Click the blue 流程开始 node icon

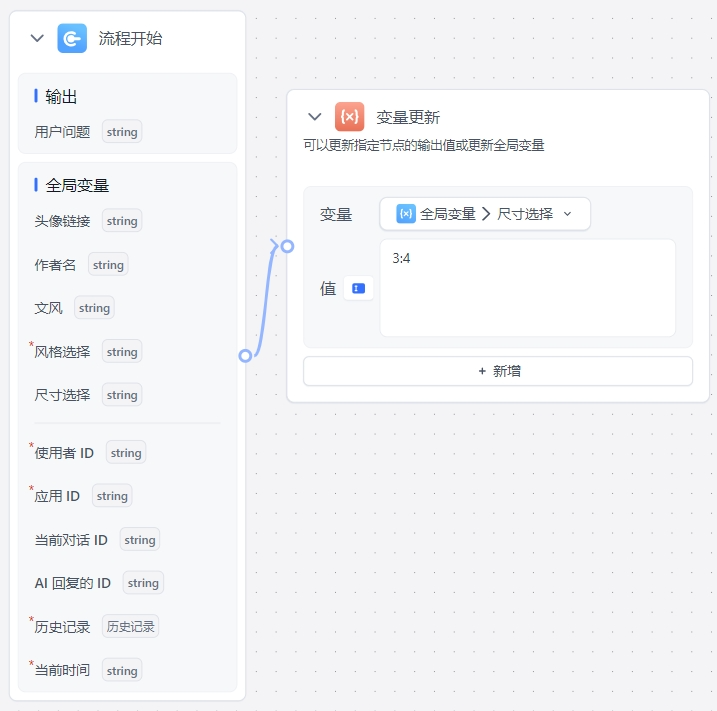72,38
